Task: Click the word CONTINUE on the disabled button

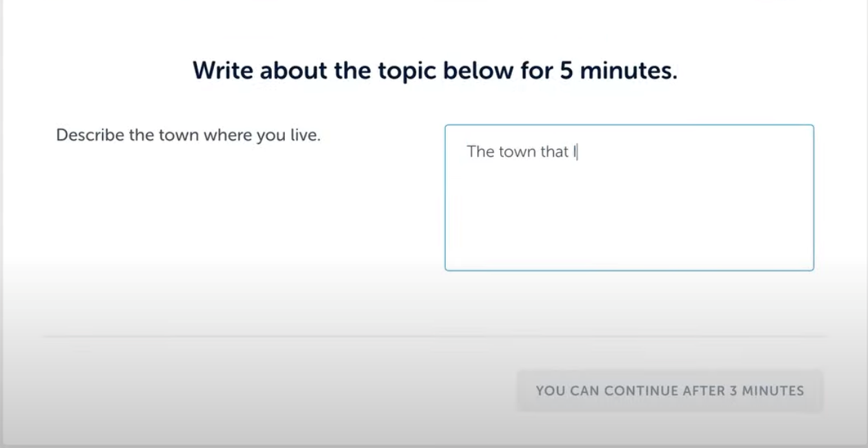Action: point(641,391)
